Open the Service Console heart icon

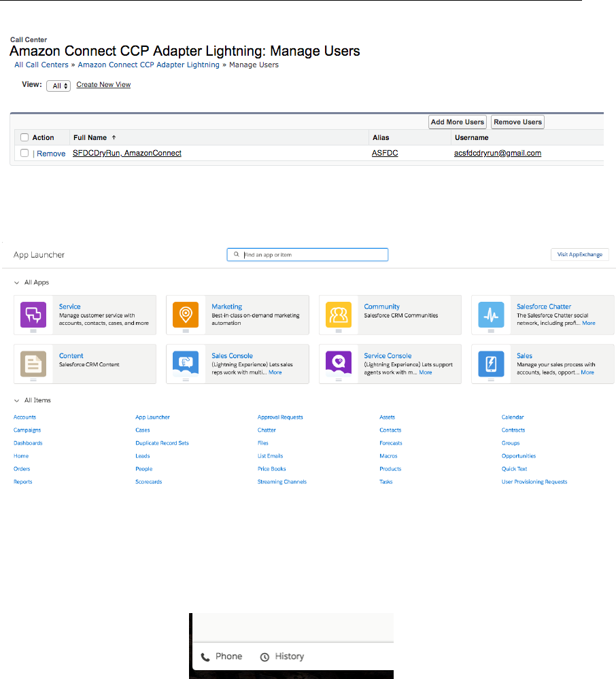point(339,364)
